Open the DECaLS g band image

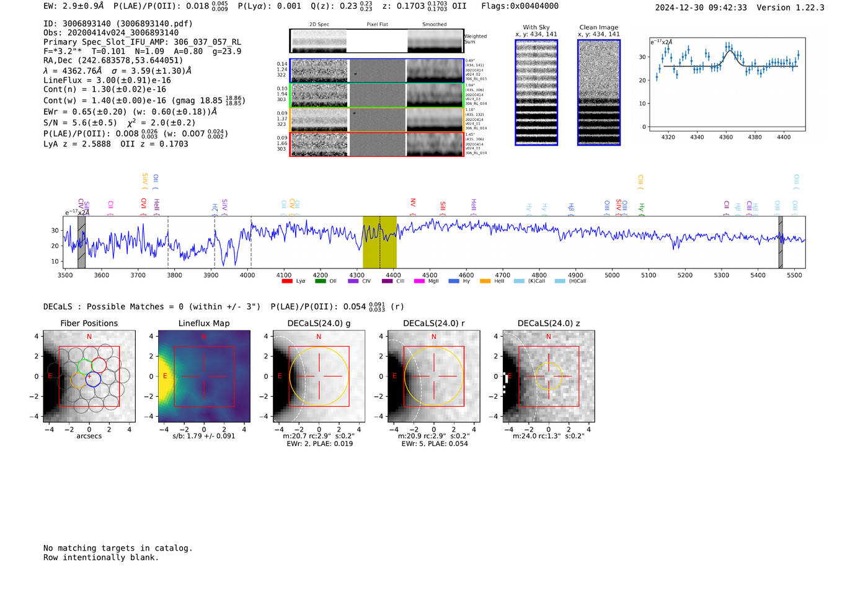tap(319, 376)
